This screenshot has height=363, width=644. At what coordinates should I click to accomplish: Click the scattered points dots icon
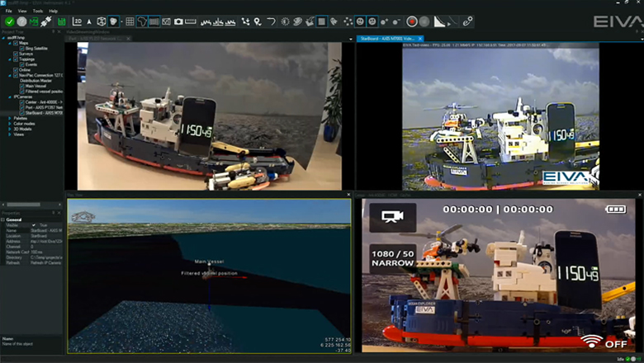coord(348,21)
